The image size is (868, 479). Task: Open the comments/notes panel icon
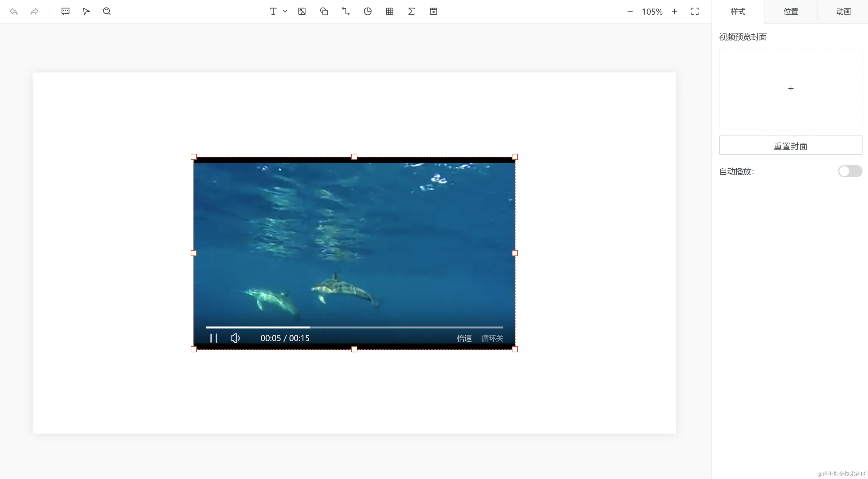(x=66, y=12)
